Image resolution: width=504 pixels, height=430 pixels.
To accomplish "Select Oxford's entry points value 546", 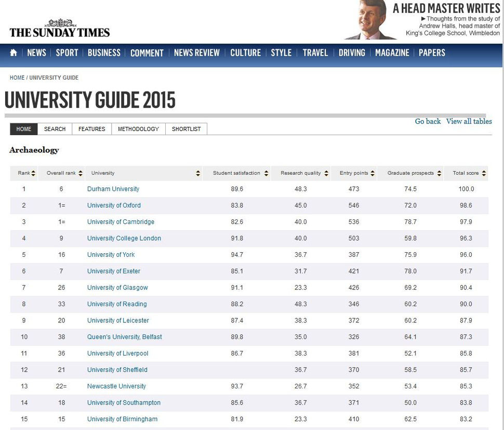I will 353,205.
